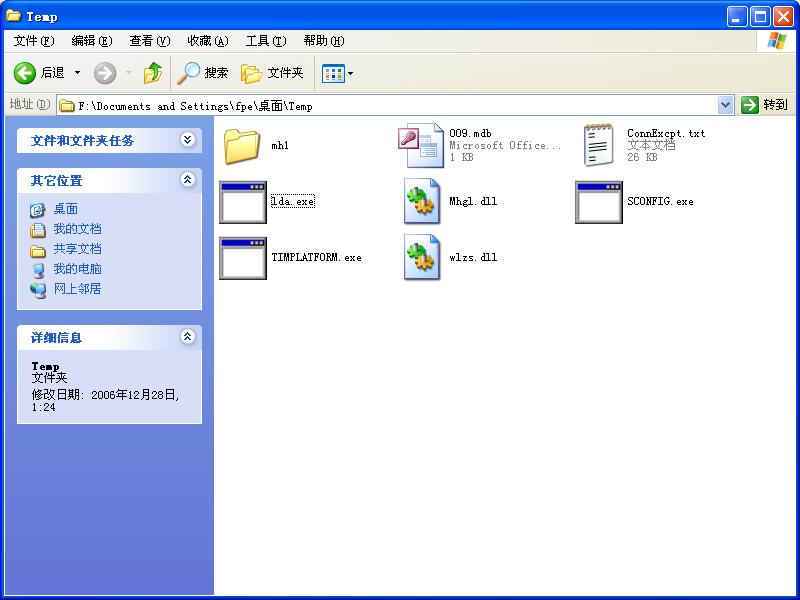Click the SCONFIG.exe file name text
This screenshot has width=800, height=600.
[660, 201]
